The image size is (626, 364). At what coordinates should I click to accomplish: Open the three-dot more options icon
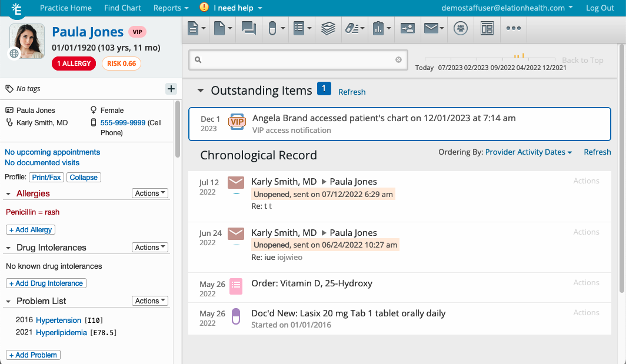click(513, 28)
